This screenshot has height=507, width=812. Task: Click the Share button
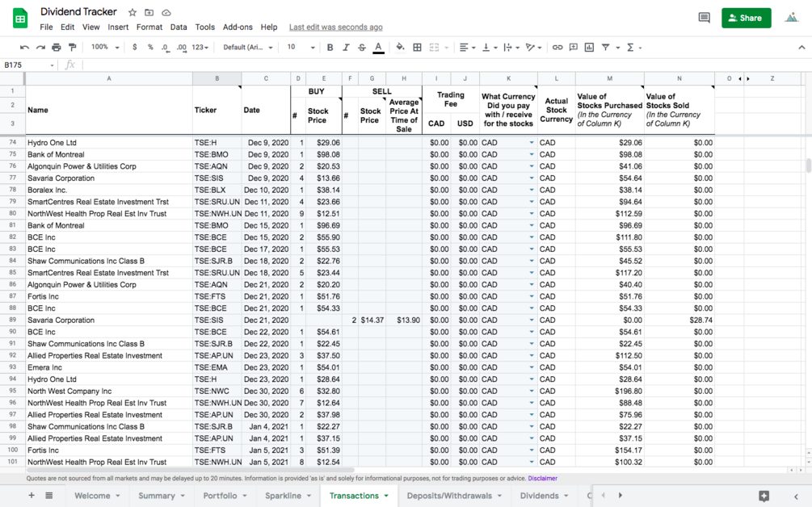747,18
